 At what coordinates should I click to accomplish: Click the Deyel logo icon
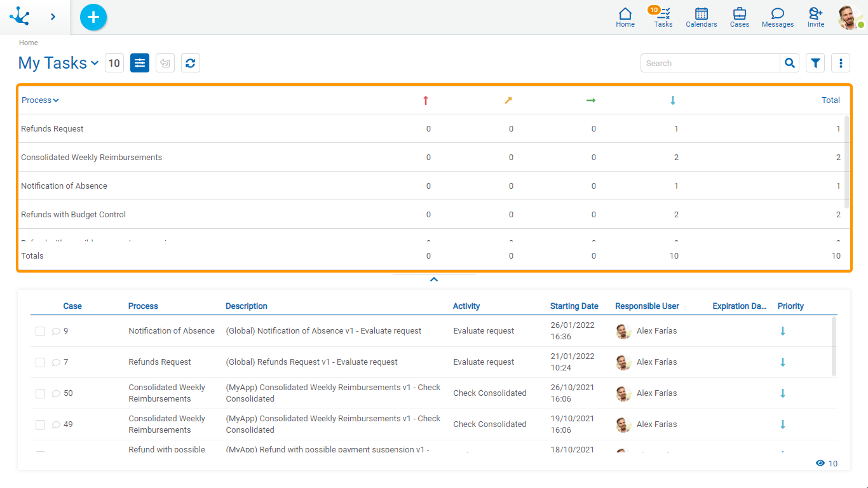(20, 17)
